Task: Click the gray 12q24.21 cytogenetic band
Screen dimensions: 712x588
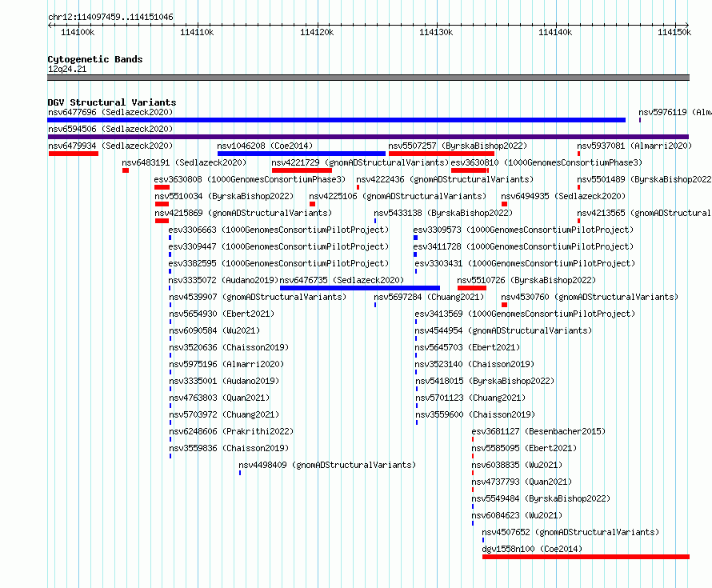Action: 368,78
